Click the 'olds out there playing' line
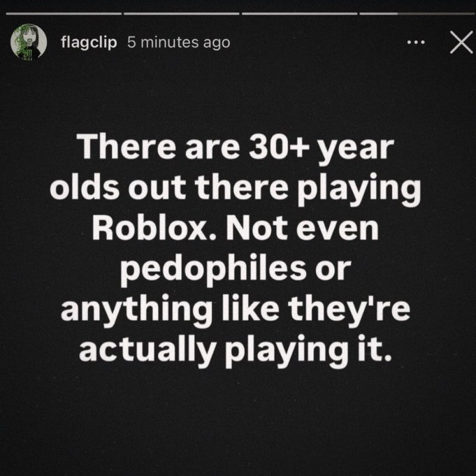Viewport: 476px width, 476px height. pos(236,189)
